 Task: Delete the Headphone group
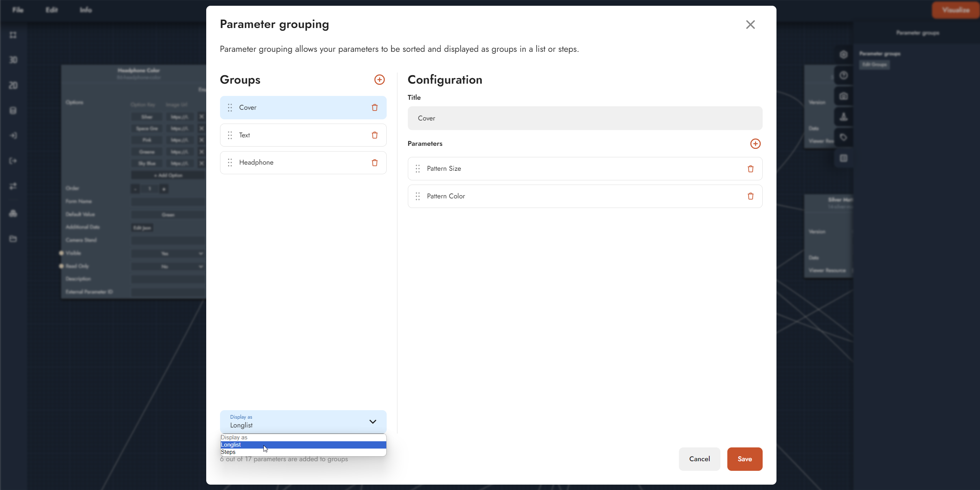click(375, 163)
